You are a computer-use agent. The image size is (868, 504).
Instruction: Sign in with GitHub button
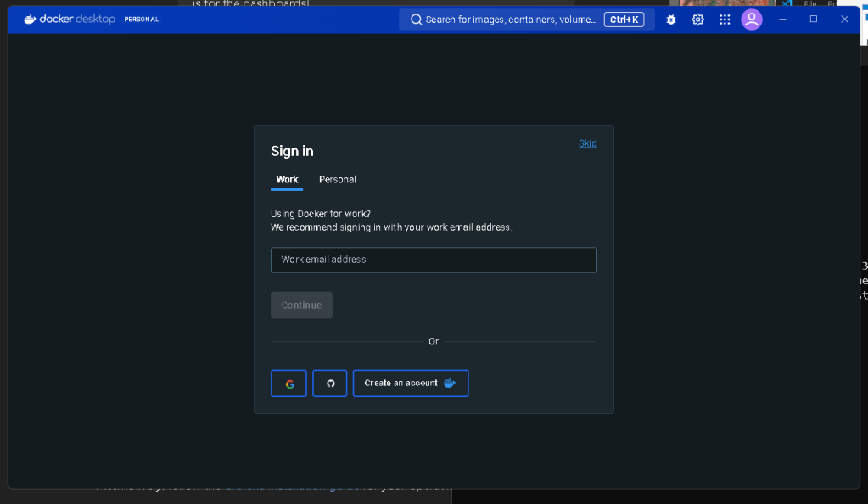point(330,384)
